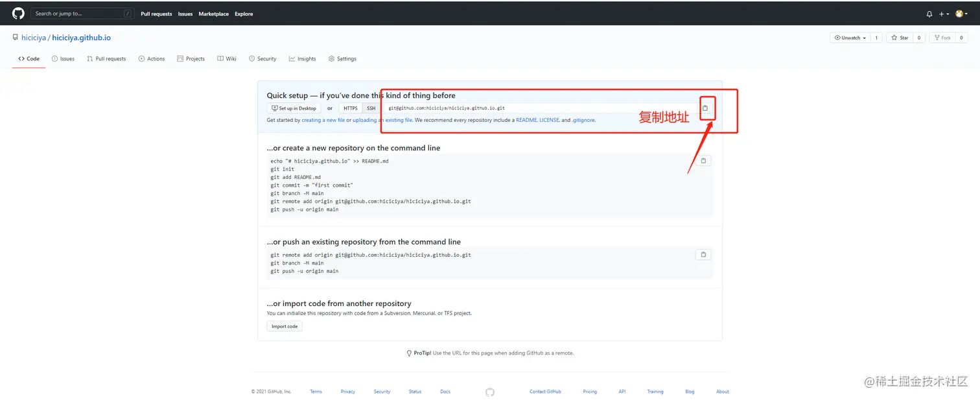This screenshot has height=400, width=980.
Task: Open the Blog footer link
Action: (690, 392)
